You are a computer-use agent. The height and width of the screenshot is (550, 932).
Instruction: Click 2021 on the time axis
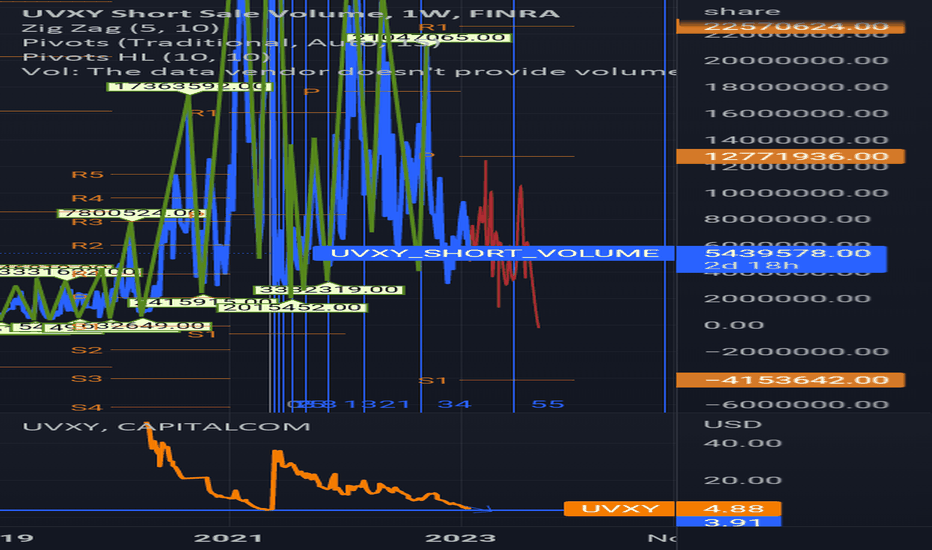coord(229,538)
